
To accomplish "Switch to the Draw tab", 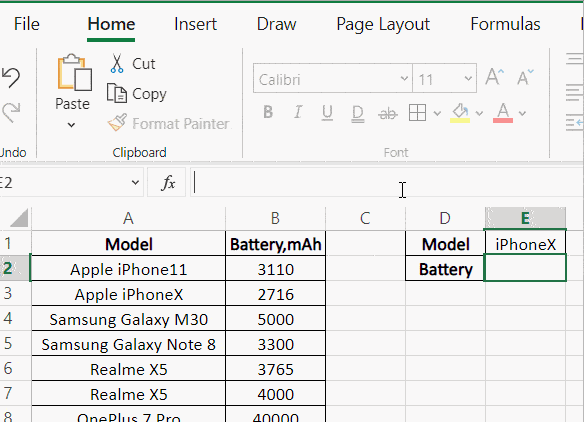I will pyautogui.click(x=276, y=24).
